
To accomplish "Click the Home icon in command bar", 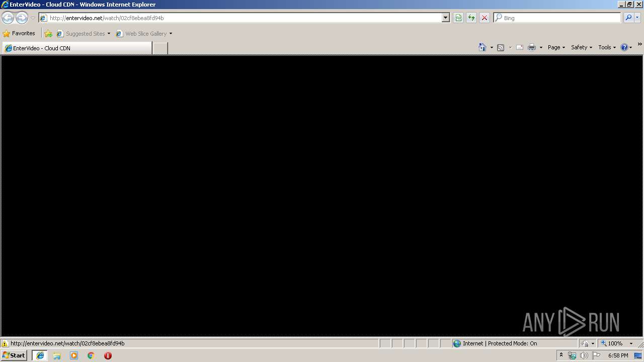I will point(482,47).
